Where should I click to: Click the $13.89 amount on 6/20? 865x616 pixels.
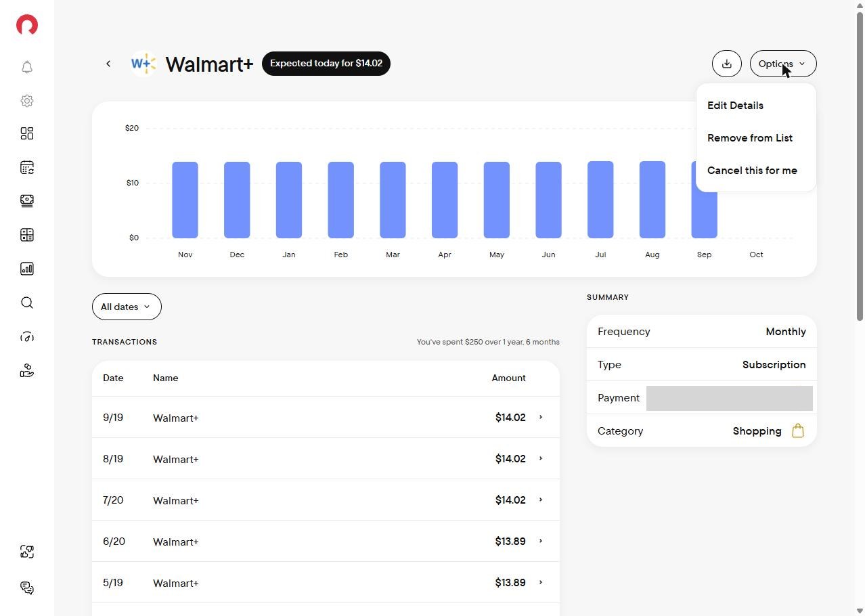point(510,542)
